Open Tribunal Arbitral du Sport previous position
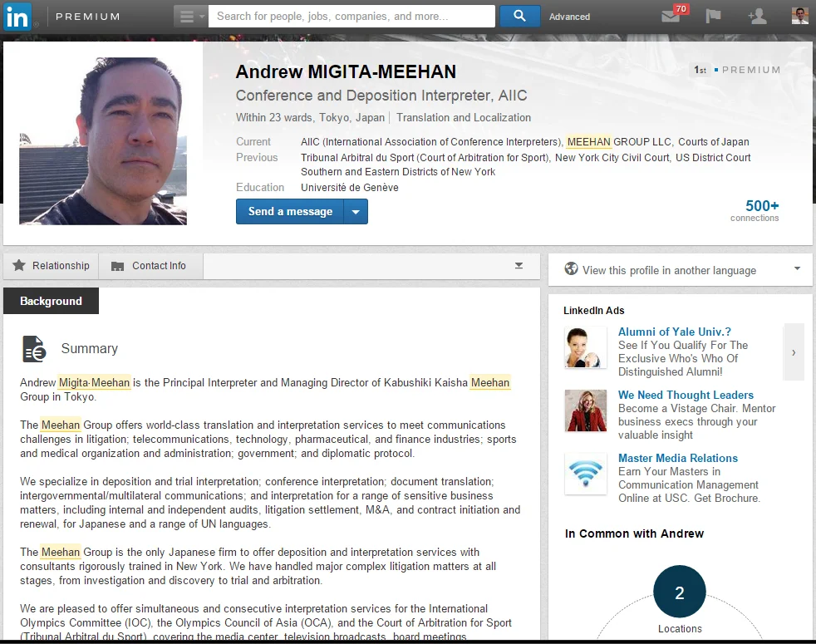This screenshot has width=816, height=644. coord(425,157)
